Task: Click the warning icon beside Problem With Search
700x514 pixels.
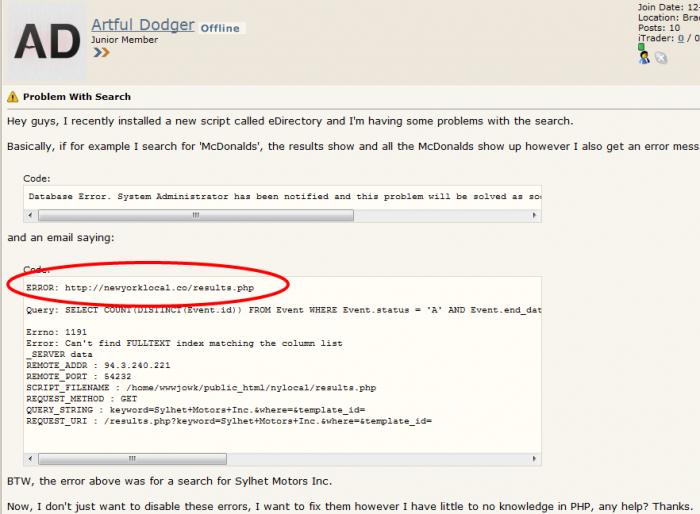Action: point(12,97)
